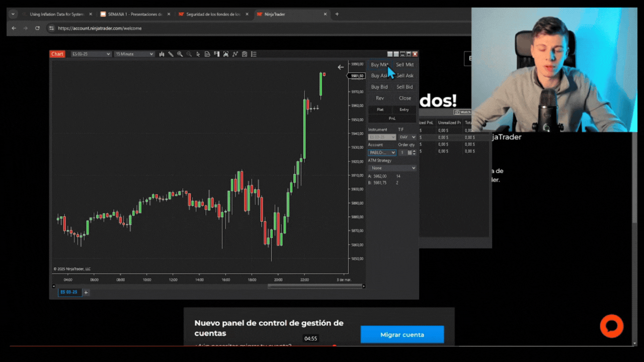Show the Data Box toolbar icon
The image size is (644, 362).
point(207,54)
